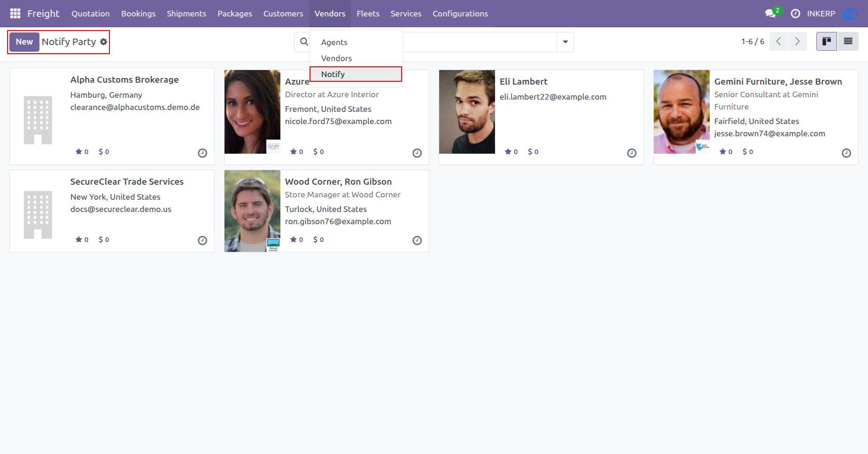Switch to Kanban view

click(827, 41)
